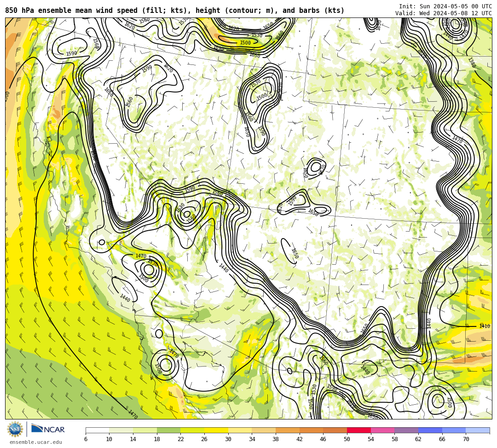
Task: Click the colorbar tick label 34
Action: pos(252,439)
